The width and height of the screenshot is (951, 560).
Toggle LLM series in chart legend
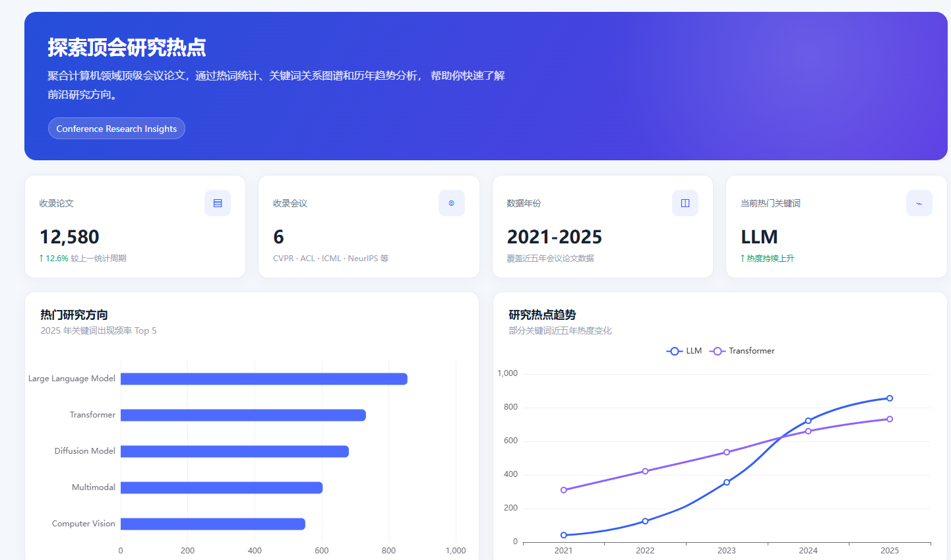pyautogui.click(x=685, y=351)
